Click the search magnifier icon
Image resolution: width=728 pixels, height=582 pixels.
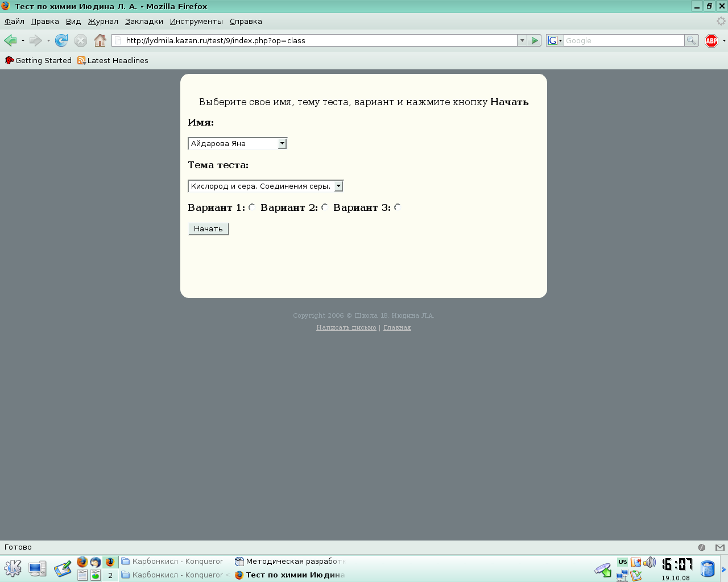pos(691,40)
